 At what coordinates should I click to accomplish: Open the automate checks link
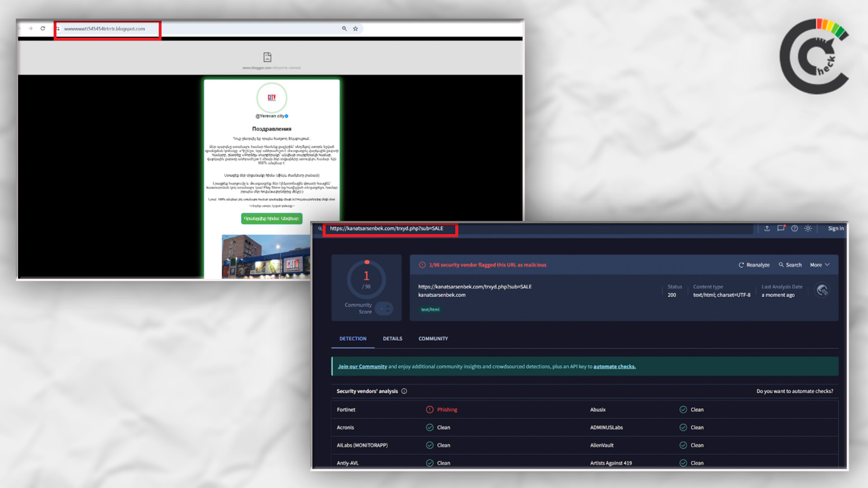614,367
